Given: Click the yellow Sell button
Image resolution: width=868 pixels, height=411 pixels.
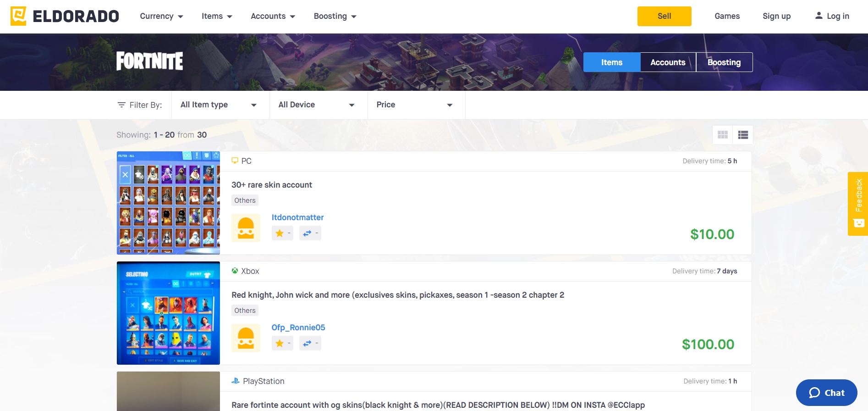Looking at the screenshot, I should click(x=664, y=16).
